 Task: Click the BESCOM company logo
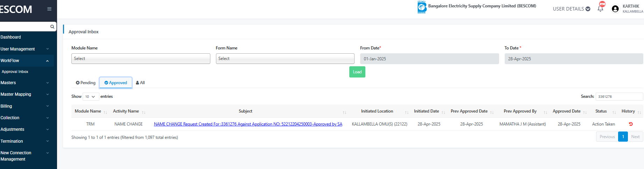click(422, 7)
